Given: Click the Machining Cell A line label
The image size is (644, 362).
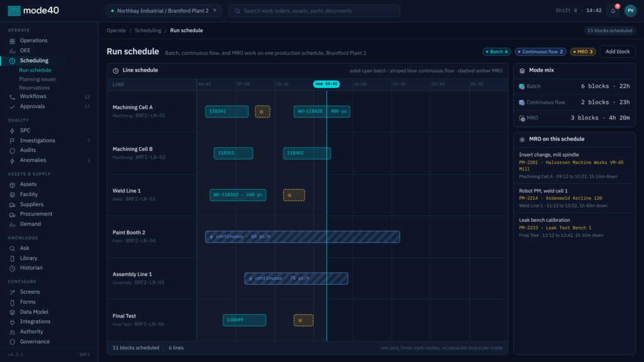Looking at the screenshot, I should [x=133, y=107].
